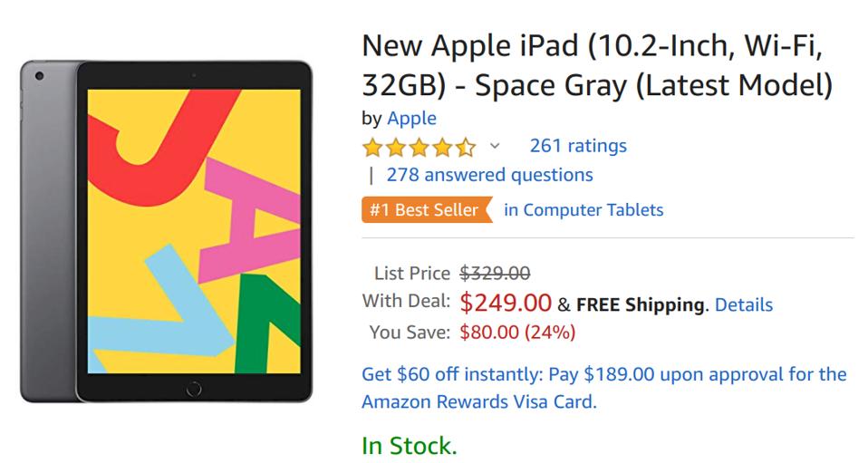The image size is (868, 463).
Task: View the 278 answered questions
Action: coord(489,175)
